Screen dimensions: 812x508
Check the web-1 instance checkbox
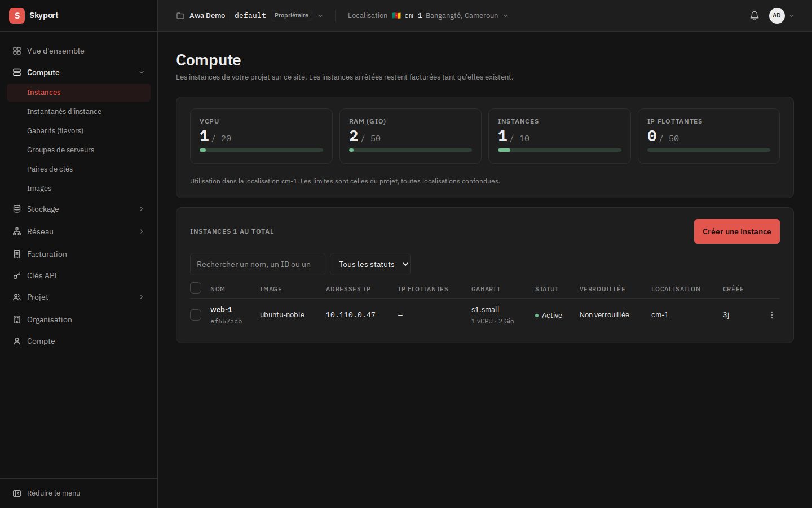196,315
